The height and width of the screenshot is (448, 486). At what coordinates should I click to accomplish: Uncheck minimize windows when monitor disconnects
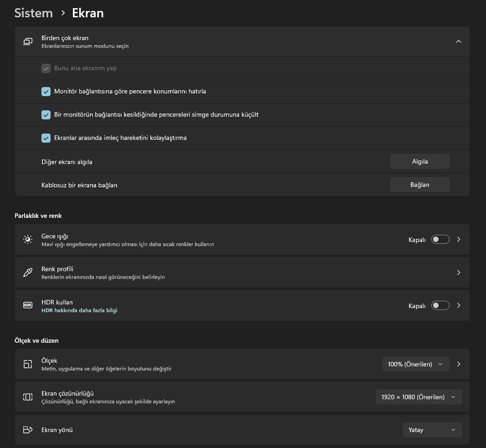click(46, 115)
